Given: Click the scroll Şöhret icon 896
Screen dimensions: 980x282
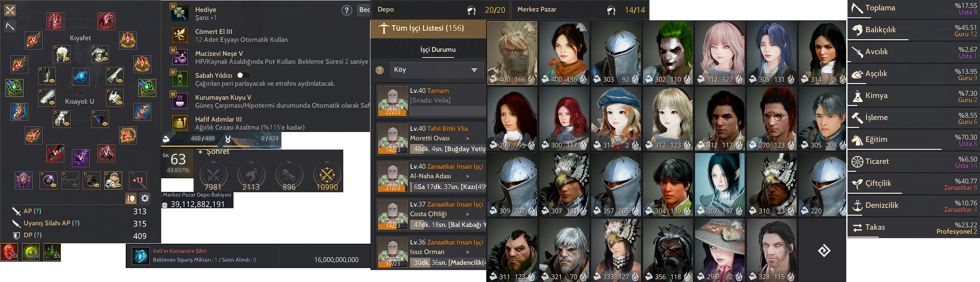Looking at the screenshot, I should coord(289,174).
